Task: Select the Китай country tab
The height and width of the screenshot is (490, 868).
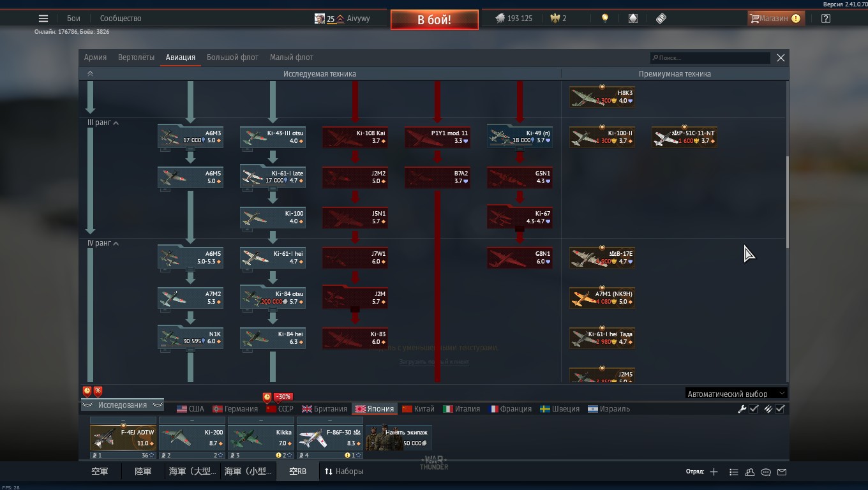Action: (x=418, y=409)
